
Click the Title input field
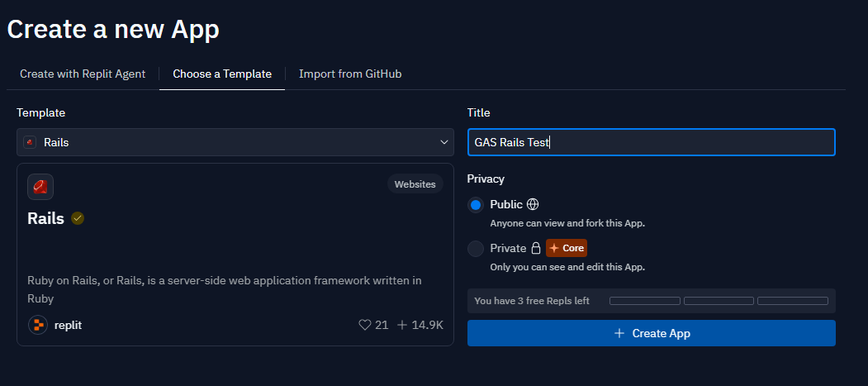pyautogui.click(x=651, y=142)
